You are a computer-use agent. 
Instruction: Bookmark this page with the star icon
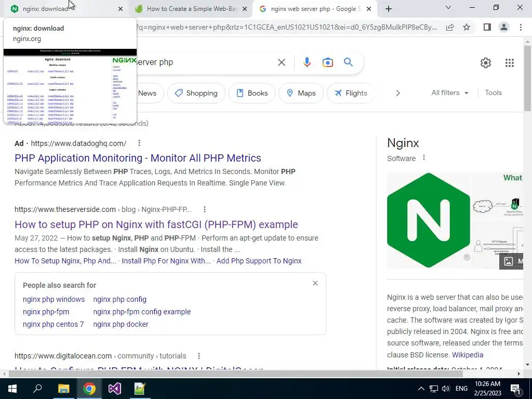click(x=467, y=27)
